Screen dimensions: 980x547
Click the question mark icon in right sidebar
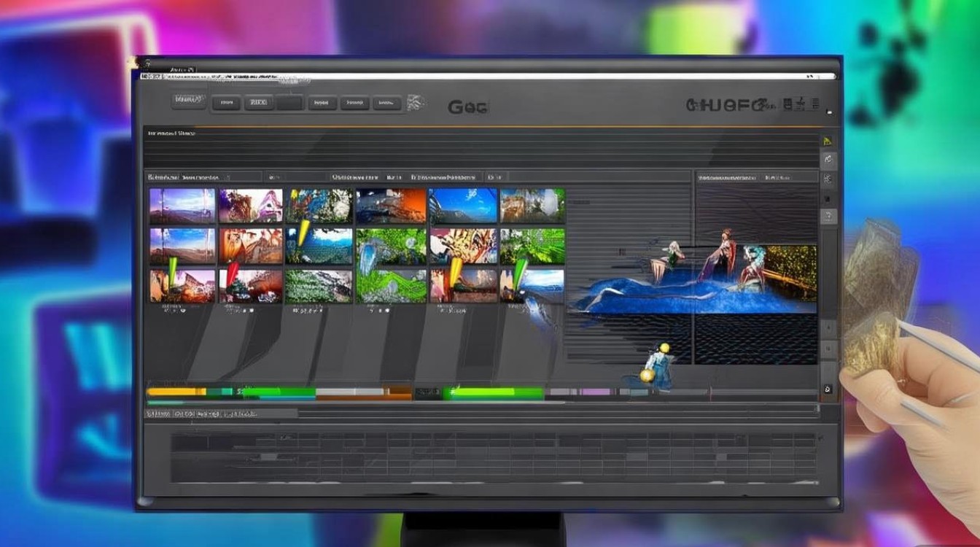[x=828, y=217]
